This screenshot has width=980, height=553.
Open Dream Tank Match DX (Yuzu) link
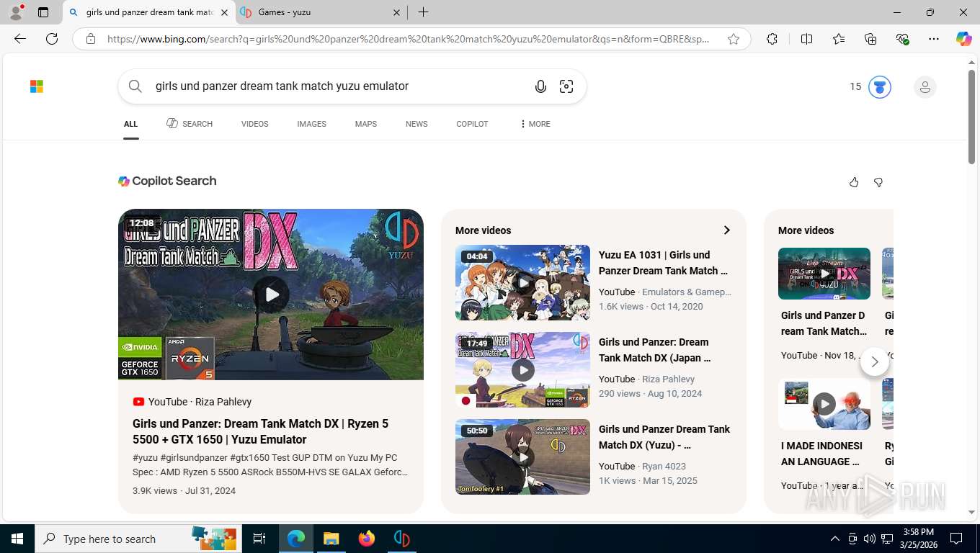point(664,437)
